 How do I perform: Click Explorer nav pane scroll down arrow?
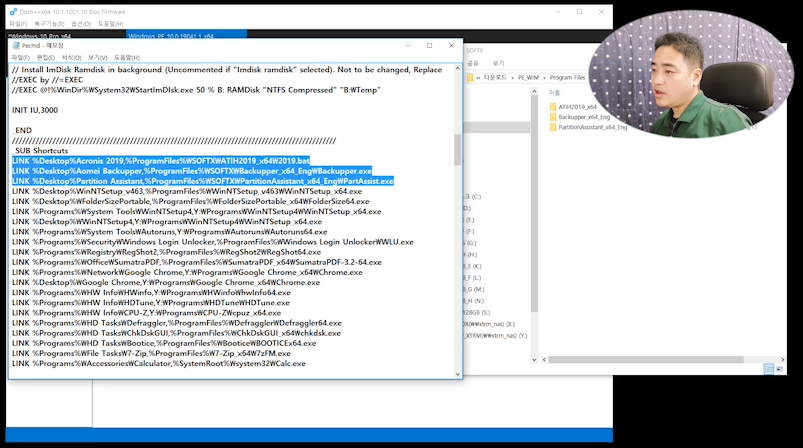[534, 359]
